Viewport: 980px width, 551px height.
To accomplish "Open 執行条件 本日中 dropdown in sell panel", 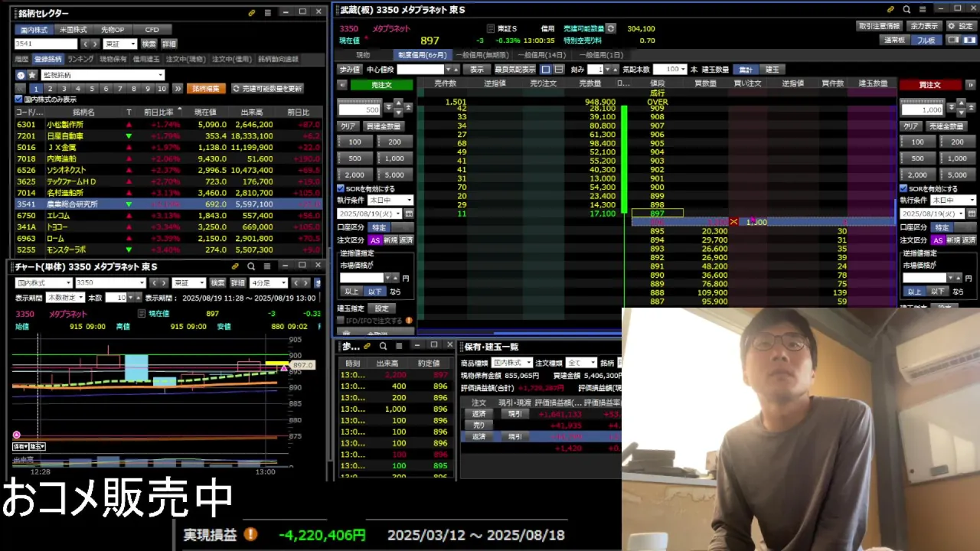I will click(390, 201).
